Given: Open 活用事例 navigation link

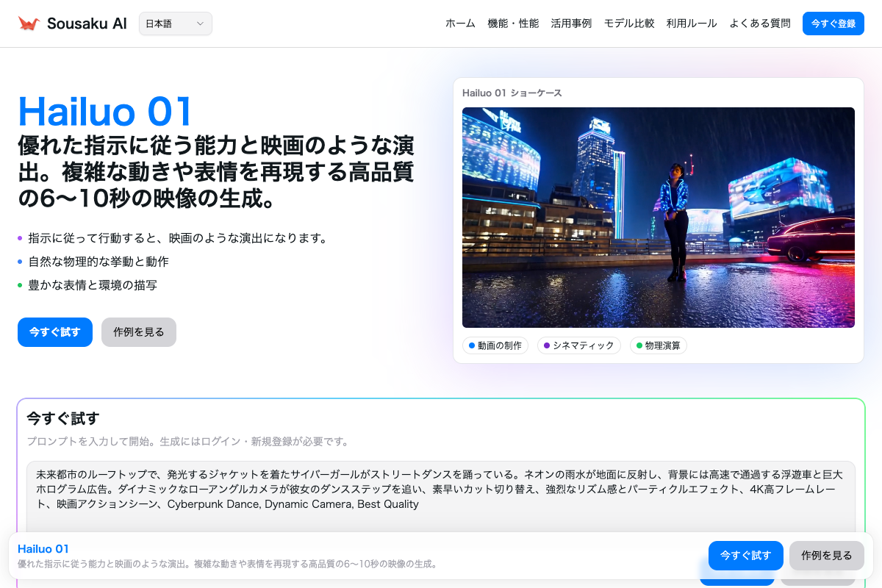Looking at the screenshot, I should 571,24.
